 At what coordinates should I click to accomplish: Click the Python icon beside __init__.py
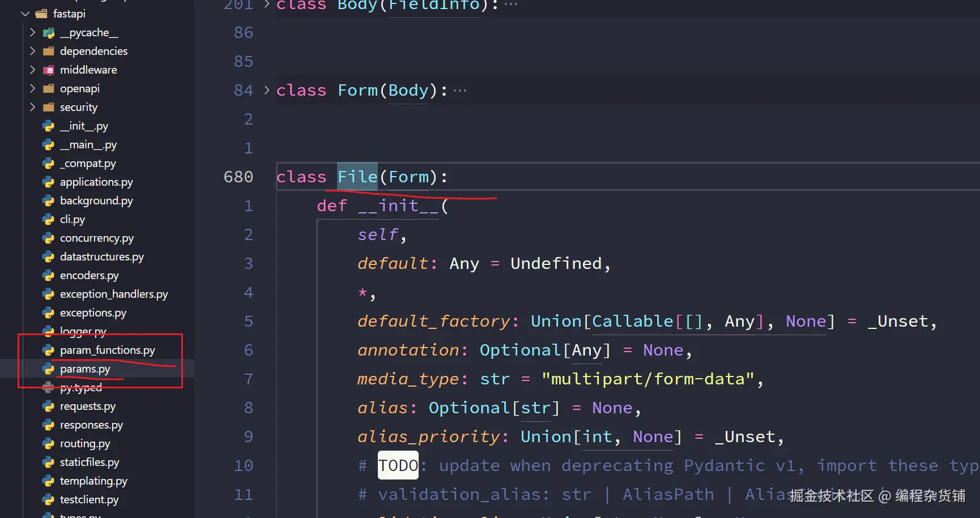coord(49,126)
